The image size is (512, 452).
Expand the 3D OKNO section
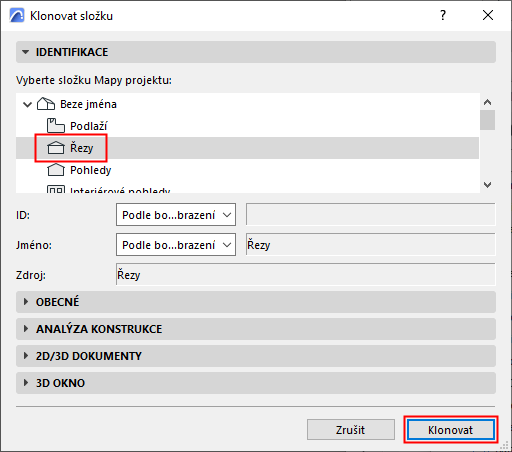click(x=256, y=383)
